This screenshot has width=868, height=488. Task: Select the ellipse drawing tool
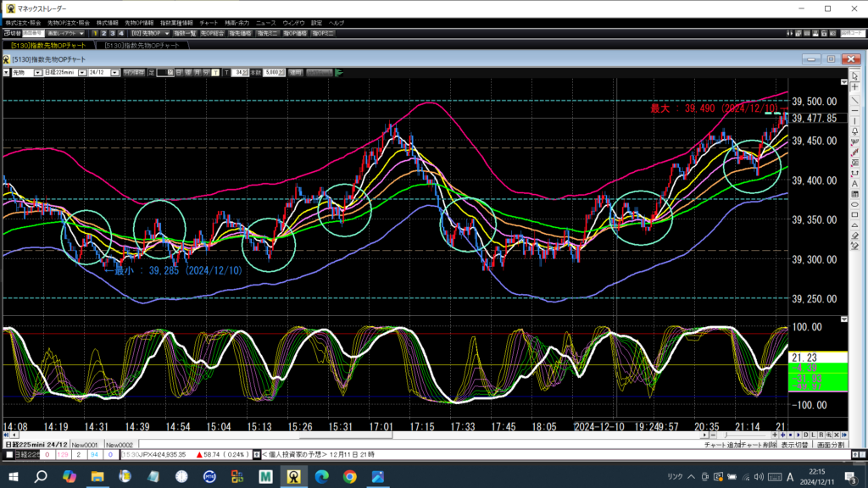tap(854, 204)
